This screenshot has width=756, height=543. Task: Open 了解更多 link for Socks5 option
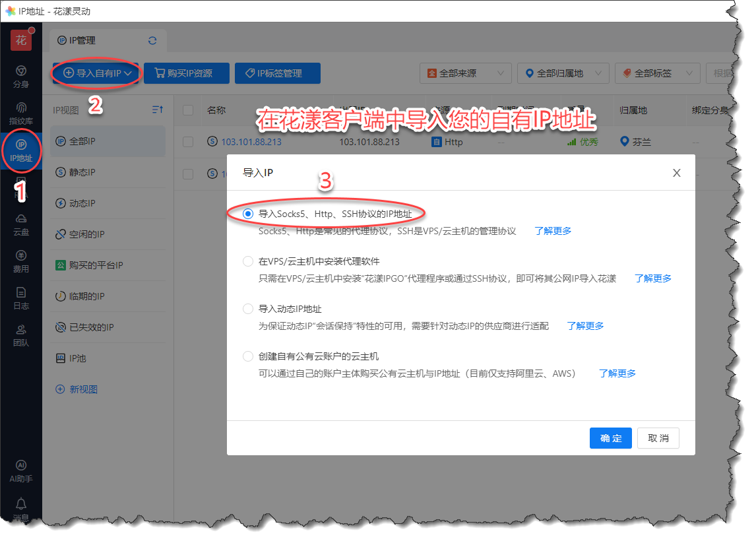point(553,231)
